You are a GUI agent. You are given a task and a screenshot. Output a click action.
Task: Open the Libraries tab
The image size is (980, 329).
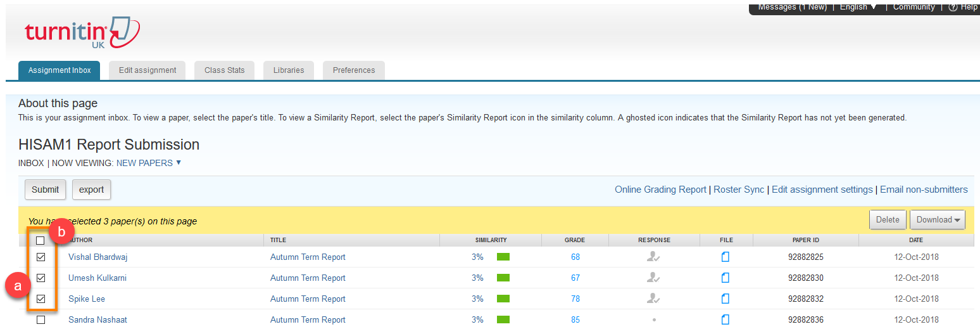(289, 70)
